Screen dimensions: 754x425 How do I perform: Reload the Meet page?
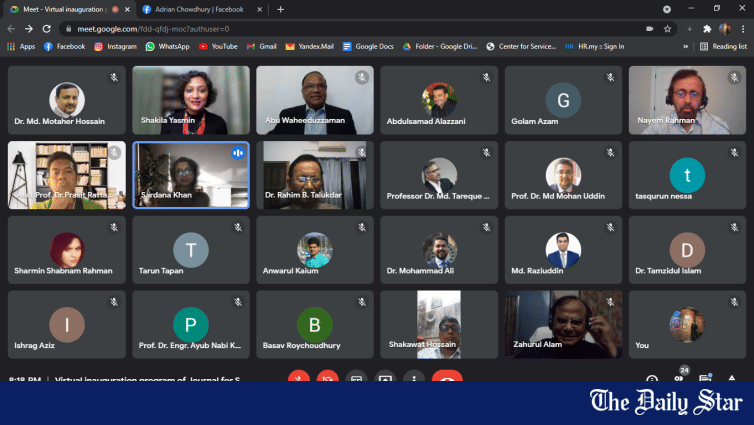click(x=47, y=29)
